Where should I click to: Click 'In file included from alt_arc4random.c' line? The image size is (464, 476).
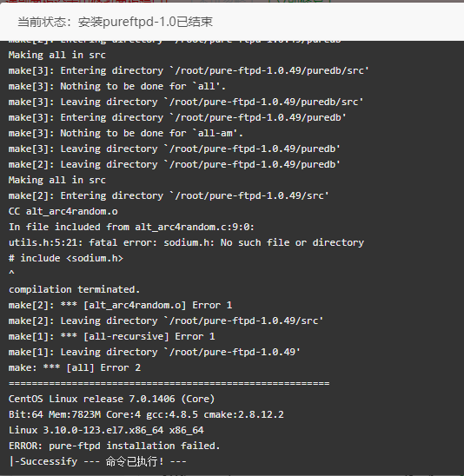pos(131,227)
